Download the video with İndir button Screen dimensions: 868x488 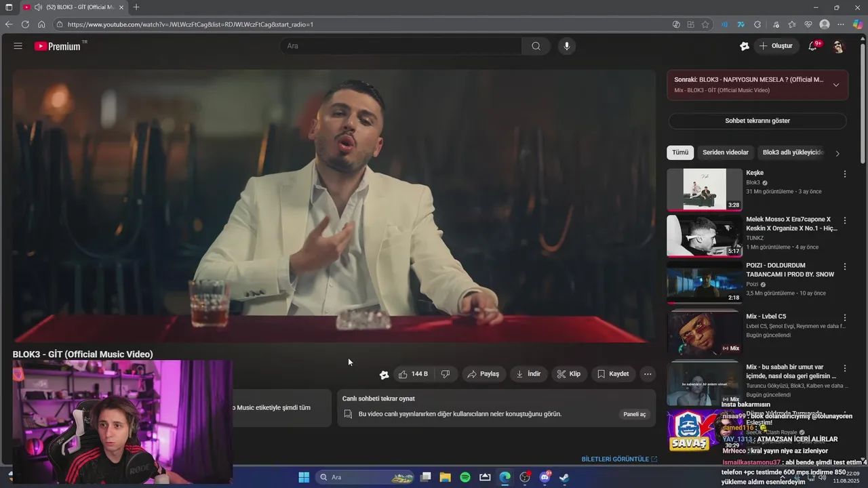click(x=528, y=374)
